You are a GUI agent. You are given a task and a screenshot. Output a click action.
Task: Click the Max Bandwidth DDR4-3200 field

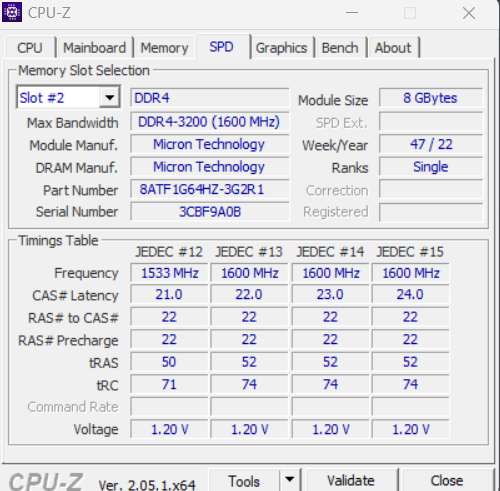click(x=210, y=122)
